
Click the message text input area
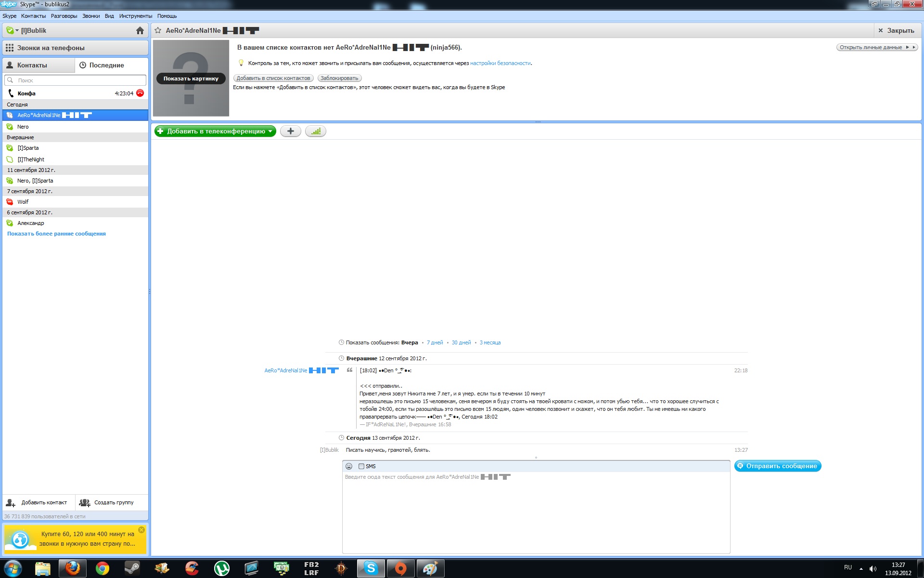point(536,513)
